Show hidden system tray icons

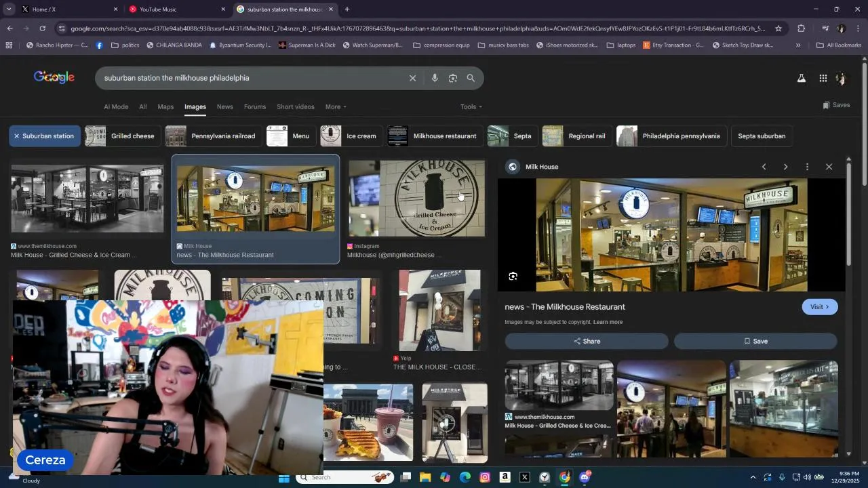coord(753,478)
